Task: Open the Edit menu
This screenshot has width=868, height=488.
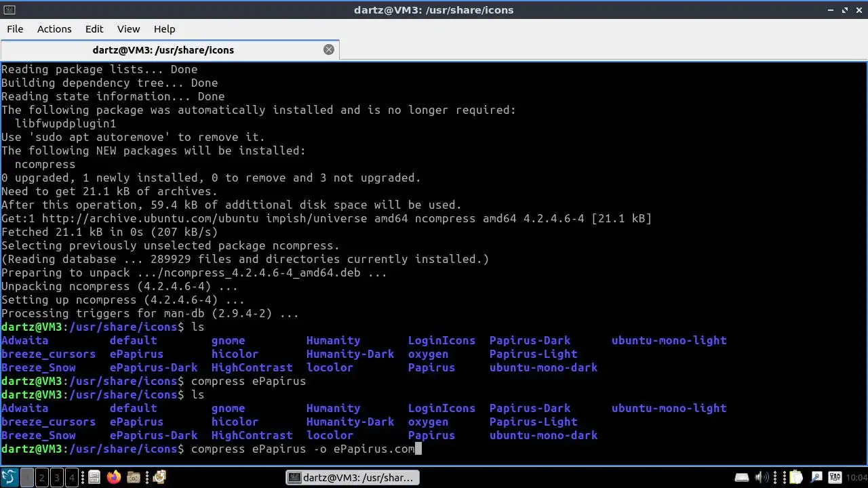Action: click(94, 29)
